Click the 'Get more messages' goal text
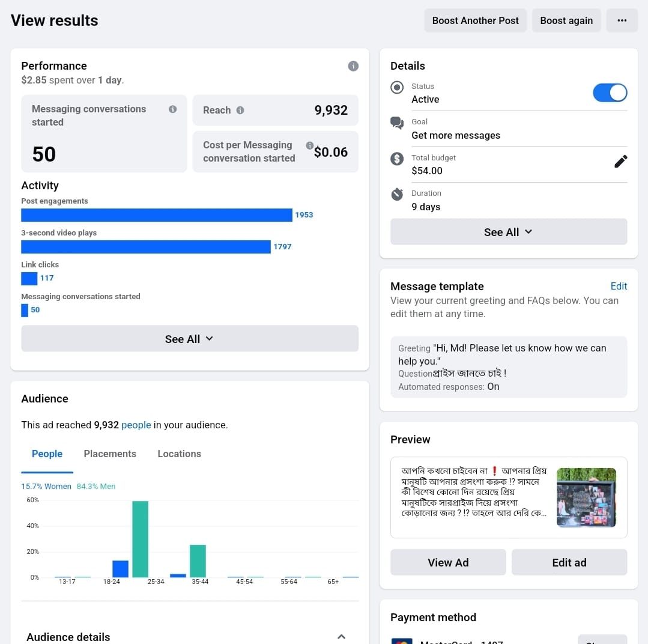The width and height of the screenshot is (648, 644). pyautogui.click(x=455, y=136)
